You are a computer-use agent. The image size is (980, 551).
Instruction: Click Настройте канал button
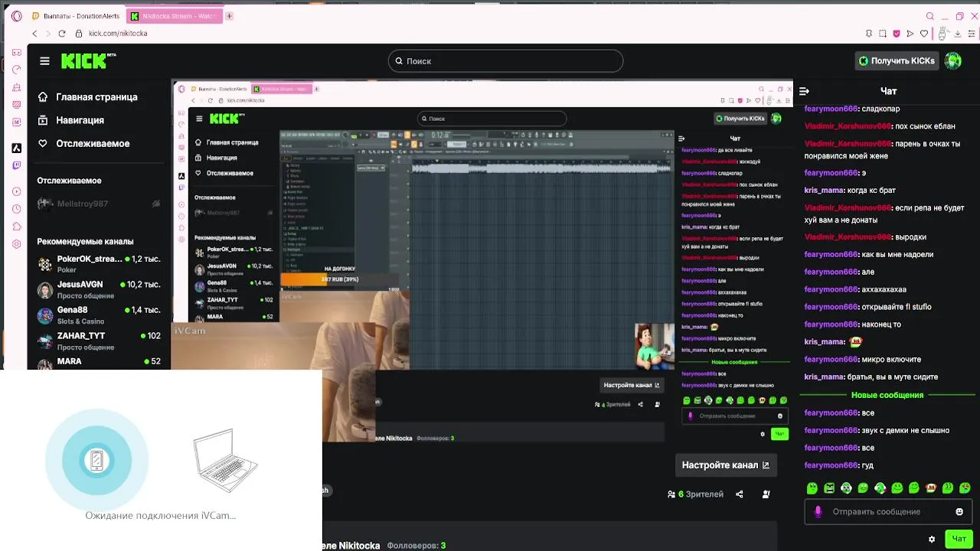point(726,465)
